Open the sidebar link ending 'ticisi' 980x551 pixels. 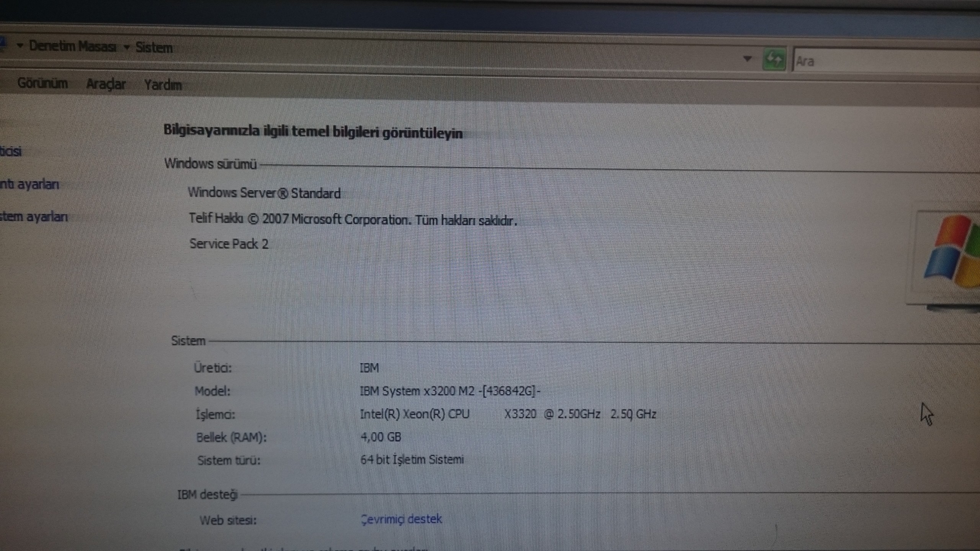[x=11, y=151]
